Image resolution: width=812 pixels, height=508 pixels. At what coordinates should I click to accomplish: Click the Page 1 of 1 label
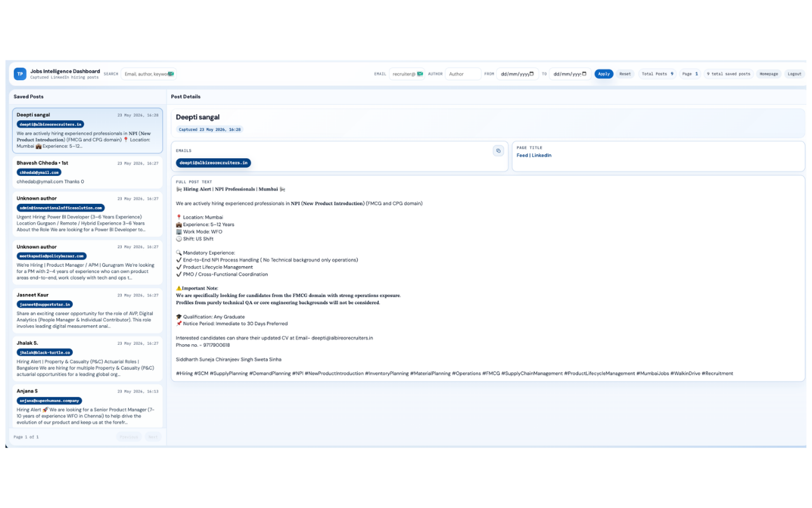[26, 437]
